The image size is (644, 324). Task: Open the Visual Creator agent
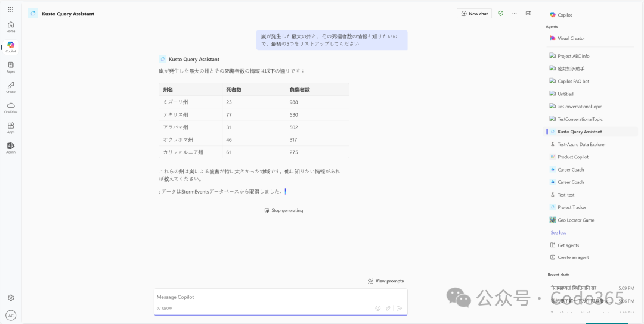pos(567,38)
